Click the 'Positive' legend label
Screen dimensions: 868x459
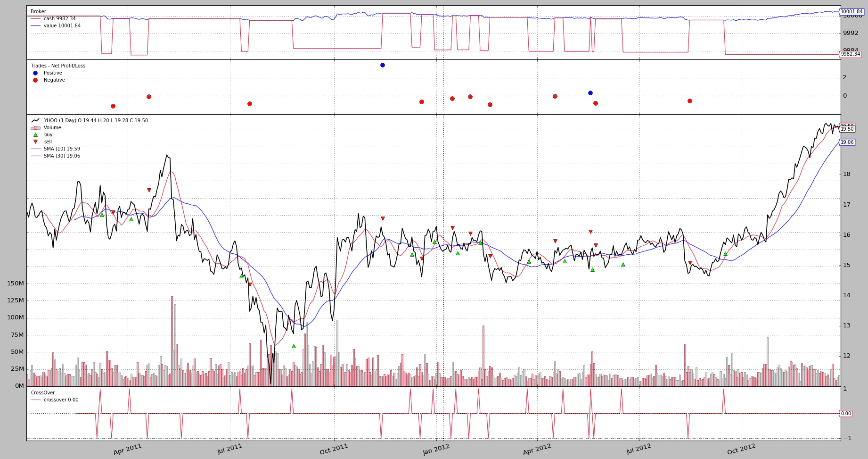(53, 73)
